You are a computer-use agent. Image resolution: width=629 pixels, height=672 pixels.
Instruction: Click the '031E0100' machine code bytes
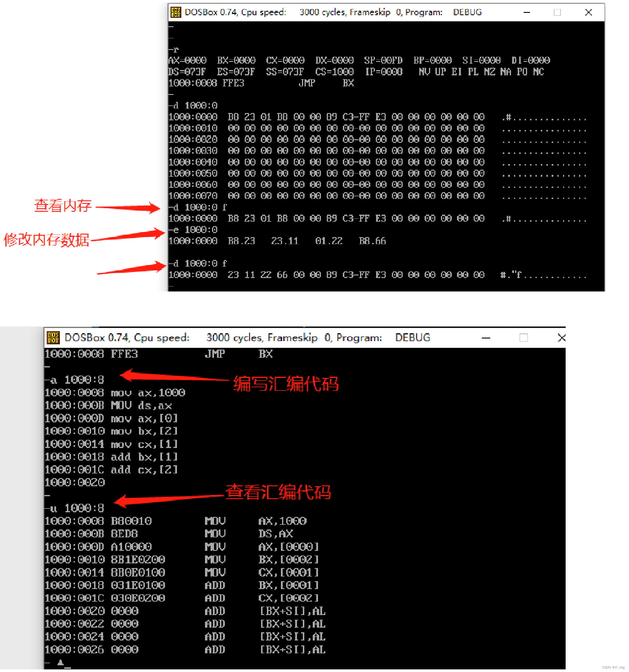point(138,586)
